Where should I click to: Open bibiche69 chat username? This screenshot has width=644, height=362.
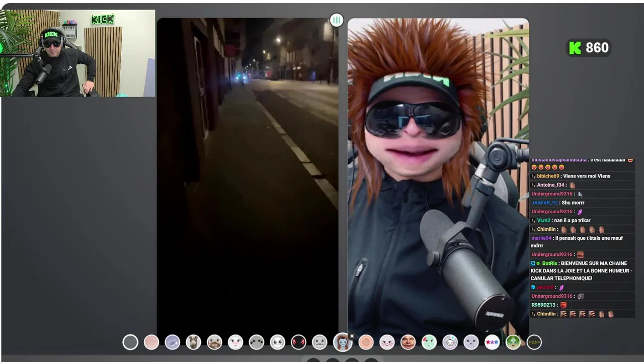[548, 176]
